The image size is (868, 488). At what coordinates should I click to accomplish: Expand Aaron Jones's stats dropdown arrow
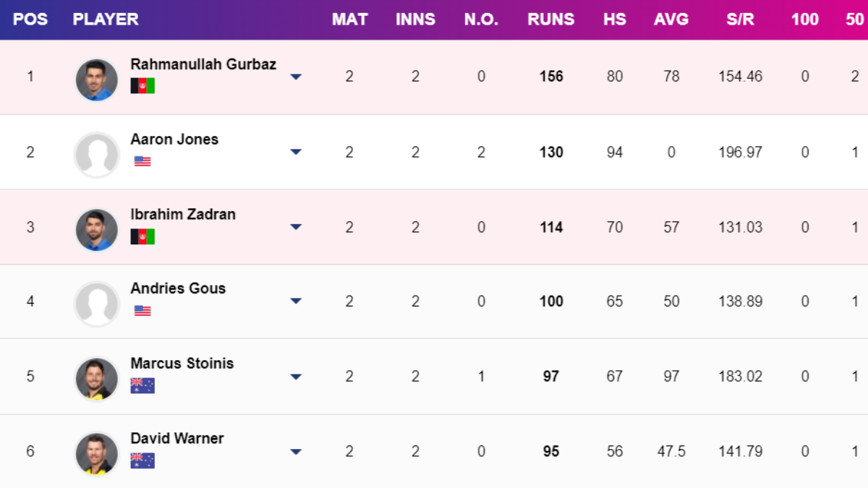pos(296,152)
